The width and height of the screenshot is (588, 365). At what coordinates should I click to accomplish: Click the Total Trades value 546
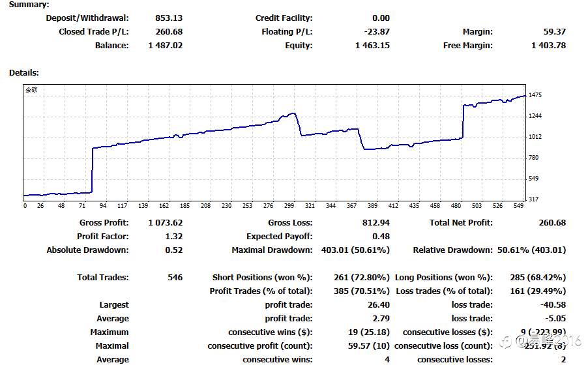point(175,278)
